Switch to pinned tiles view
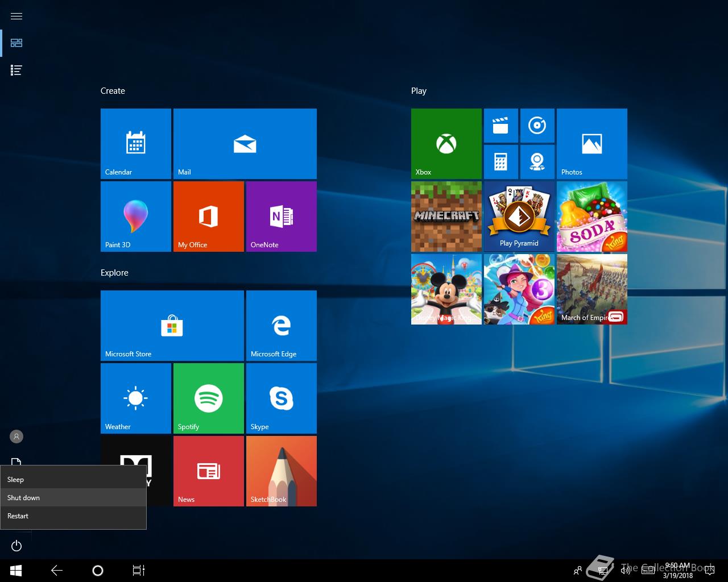The height and width of the screenshot is (582, 728). click(x=16, y=43)
